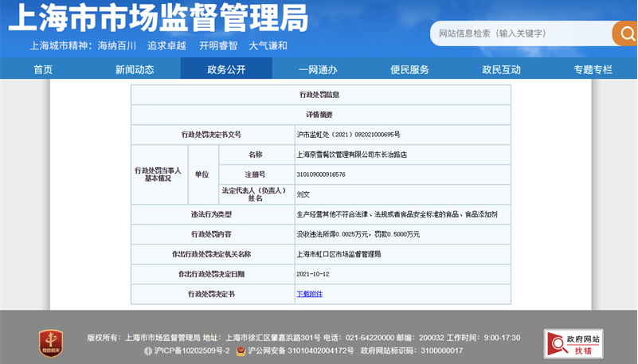The width and height of the screenshot is (638, 364).
Task: Open the 政府网站找错 report badge
Action: [x=573, y=343]
